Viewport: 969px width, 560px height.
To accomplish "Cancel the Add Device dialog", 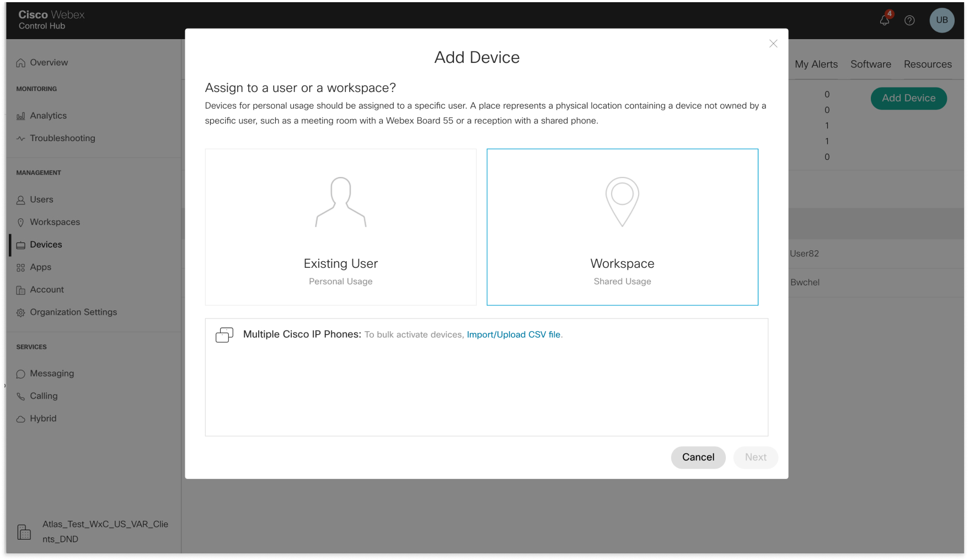I will click(x=698, y=457).
